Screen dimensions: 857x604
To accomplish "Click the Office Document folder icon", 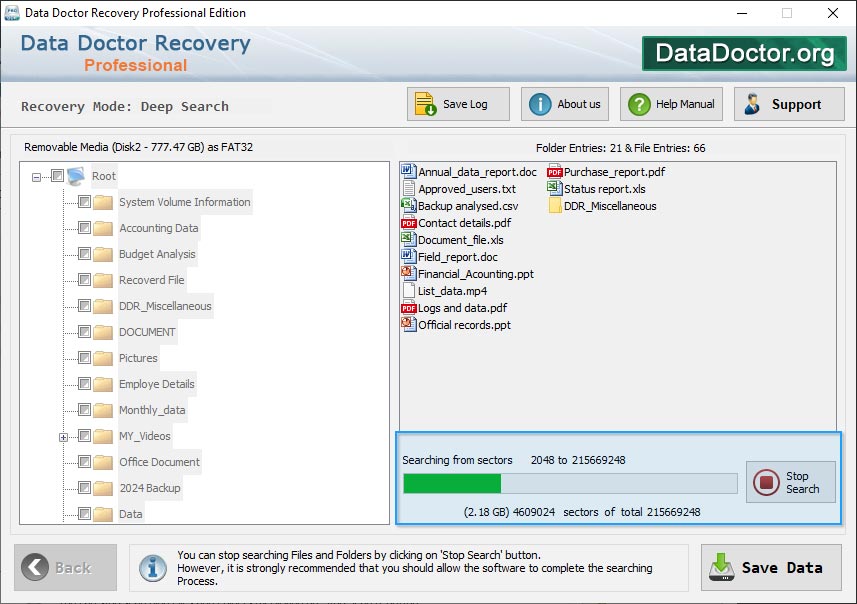I will [103, 462].
